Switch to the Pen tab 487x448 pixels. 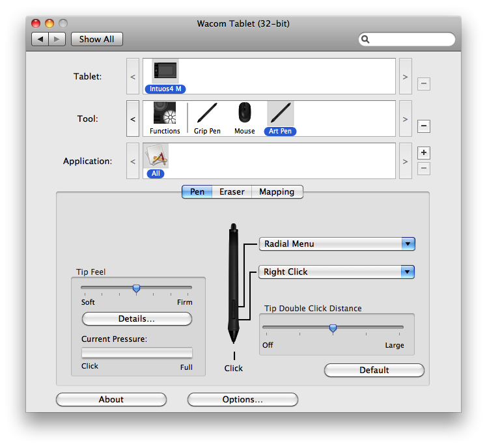coord(197,191)
